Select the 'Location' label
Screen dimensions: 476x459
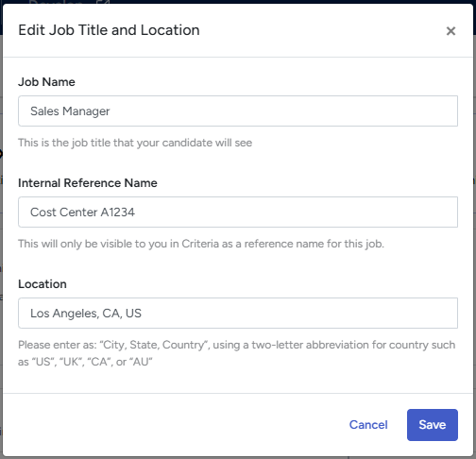[x=42, y=284]
